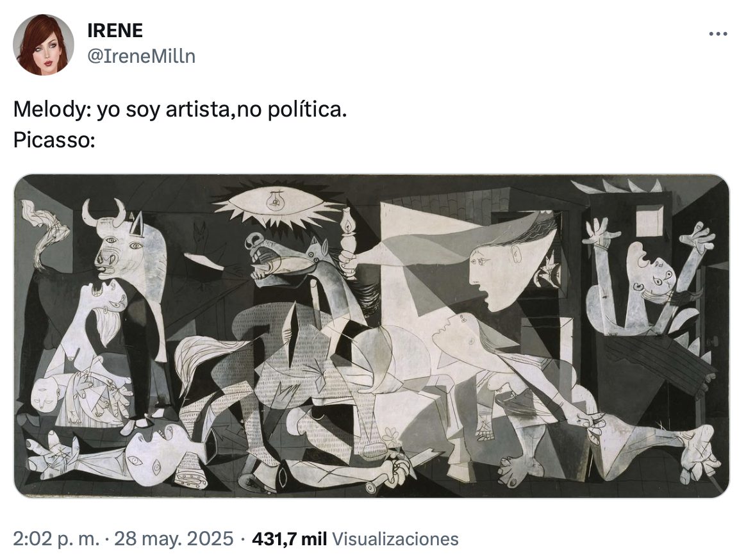Viewport: 746px width, 560px height.
Task: Click the @IreneMilln handle
Action: [141, 56]
